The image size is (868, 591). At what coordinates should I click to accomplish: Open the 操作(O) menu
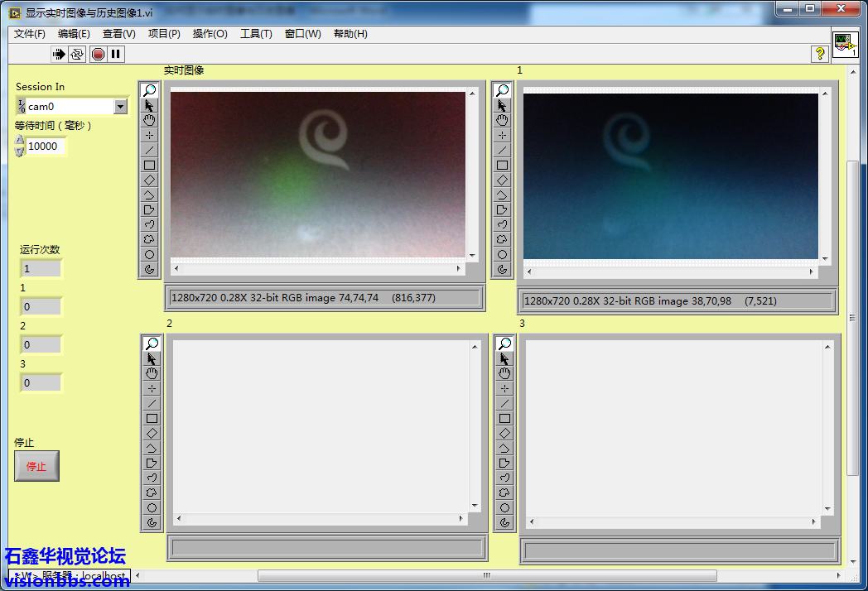tap(210, 34)
